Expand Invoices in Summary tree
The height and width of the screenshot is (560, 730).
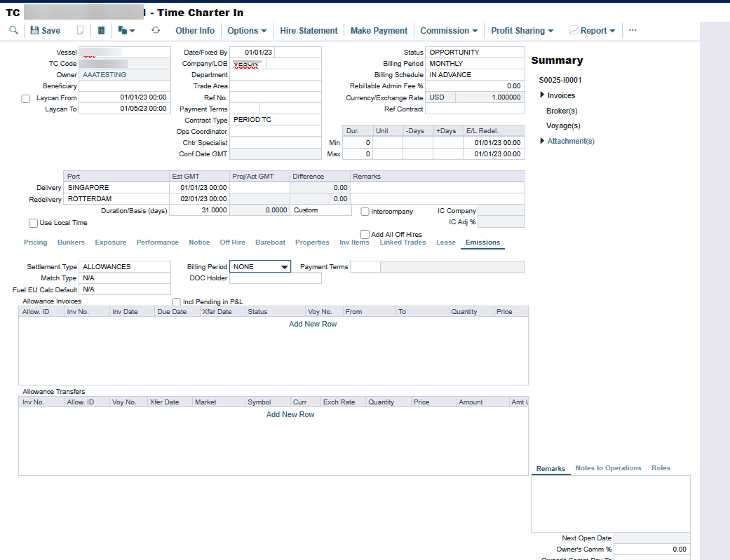(543, 95)
